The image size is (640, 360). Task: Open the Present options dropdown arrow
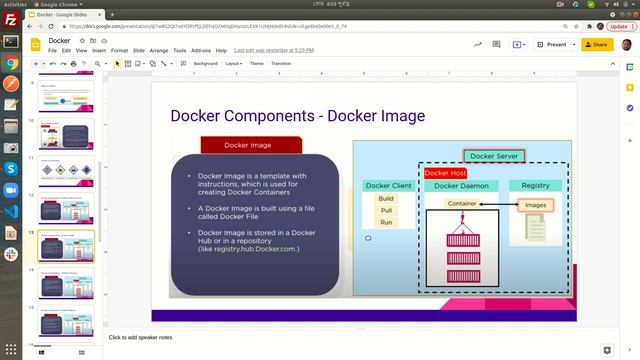[574, 44]
